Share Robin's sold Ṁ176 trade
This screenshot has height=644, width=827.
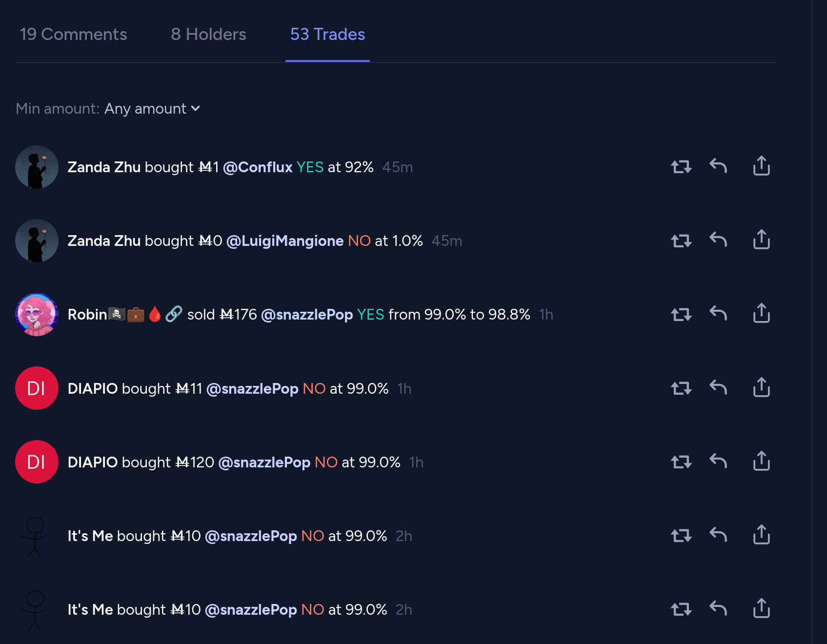point(761,314)
